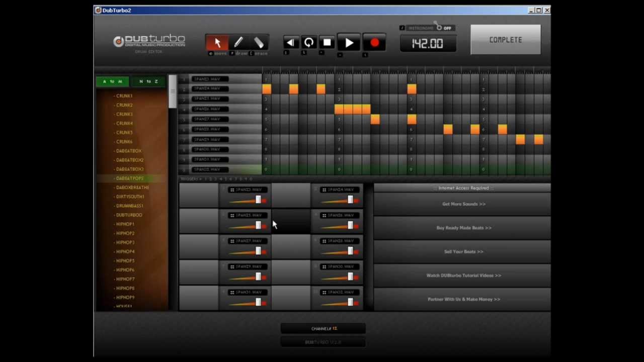Open sample grid icon for SPAN24.WAV channel
Image resolution: width=644 pixels, height=362 pixels.
click(324, 190)
